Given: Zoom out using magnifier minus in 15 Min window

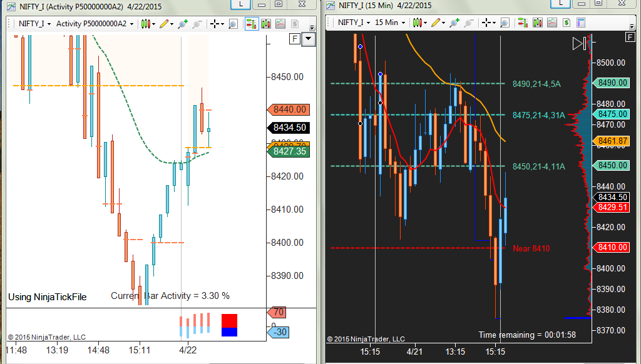Looking at the screenshot, I should pyautogui.click(x=469, y=23).
